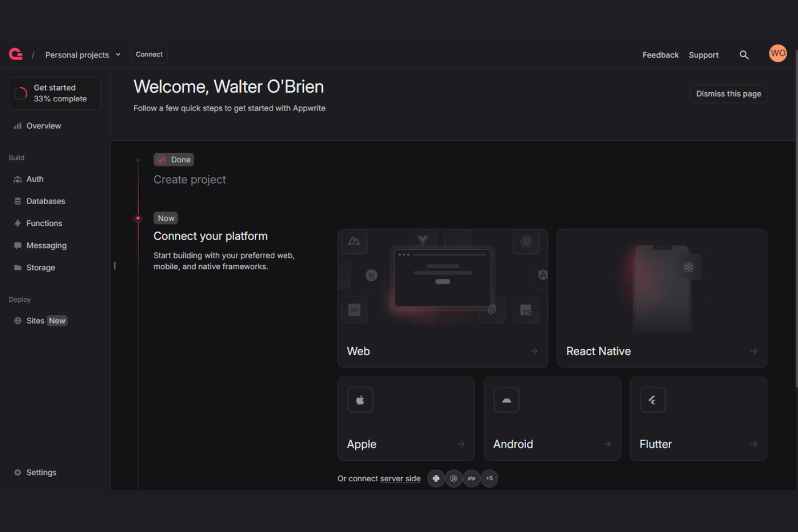Follow the server side link
Viewport: 798px width, 532px height.
click(400, 479)
